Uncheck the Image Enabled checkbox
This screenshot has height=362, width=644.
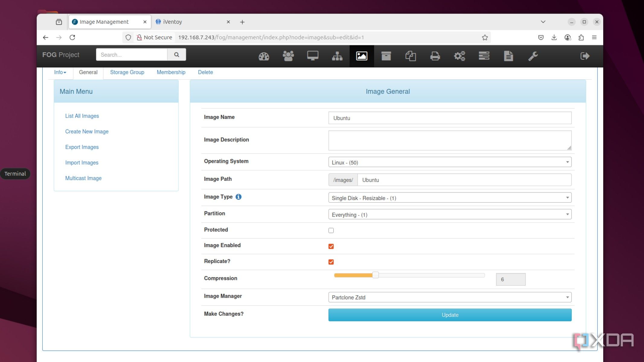(x=331, y=246)
